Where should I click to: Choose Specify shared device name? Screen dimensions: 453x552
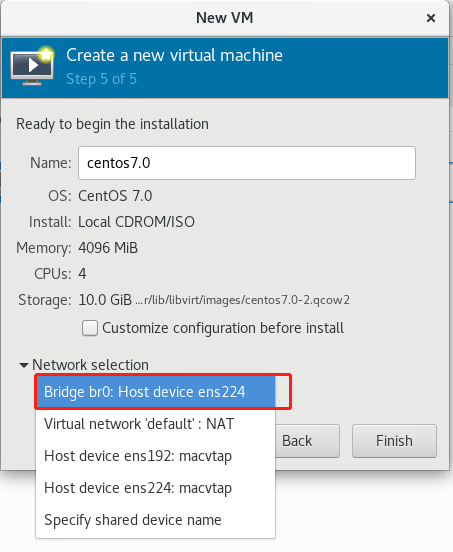pos(155,520)
